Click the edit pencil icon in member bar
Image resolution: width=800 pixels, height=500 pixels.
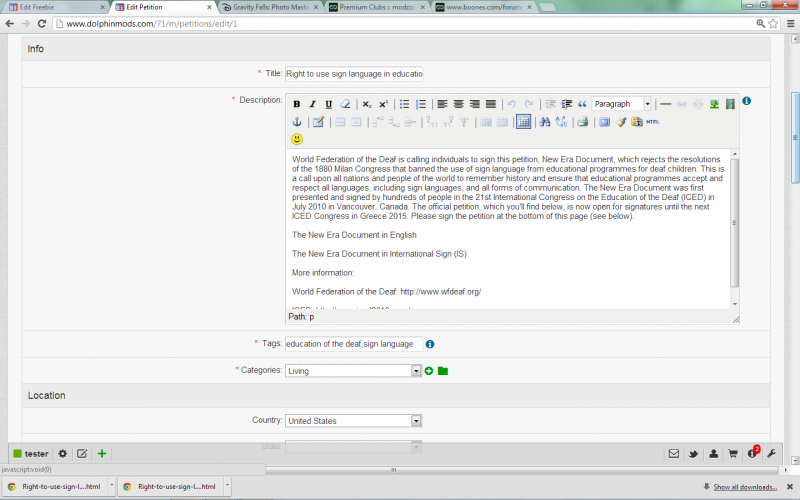[82, 454]
